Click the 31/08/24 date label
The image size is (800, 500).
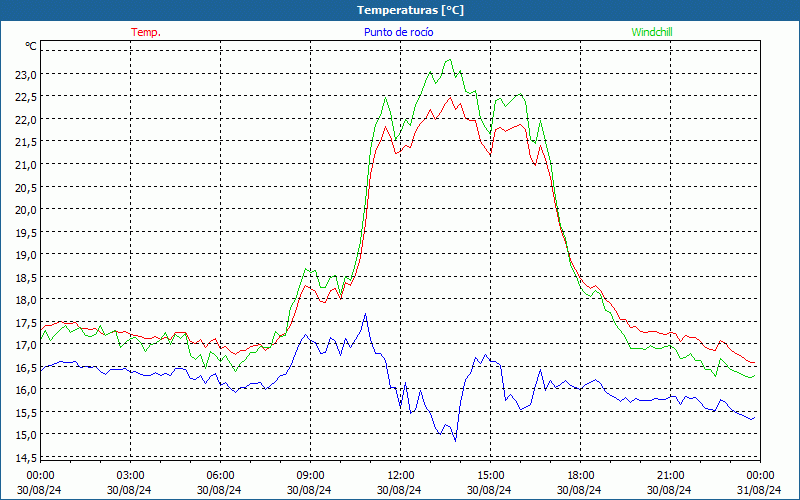(x=760, y=490)
